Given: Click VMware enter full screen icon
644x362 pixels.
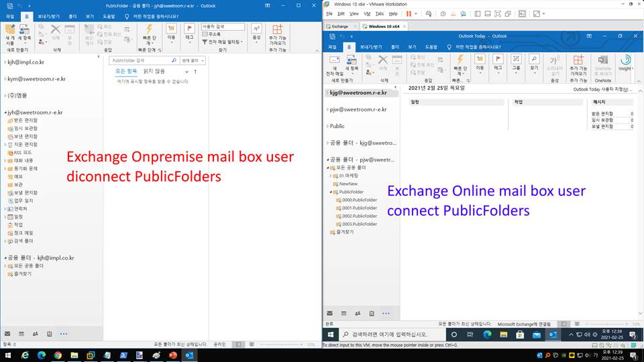Looking at the screenshot, I should (537, 13).
